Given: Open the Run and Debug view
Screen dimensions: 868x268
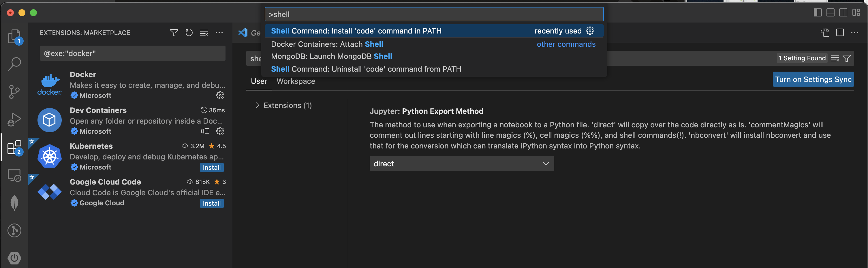Looking at the screenshot, I should [14, 120].
